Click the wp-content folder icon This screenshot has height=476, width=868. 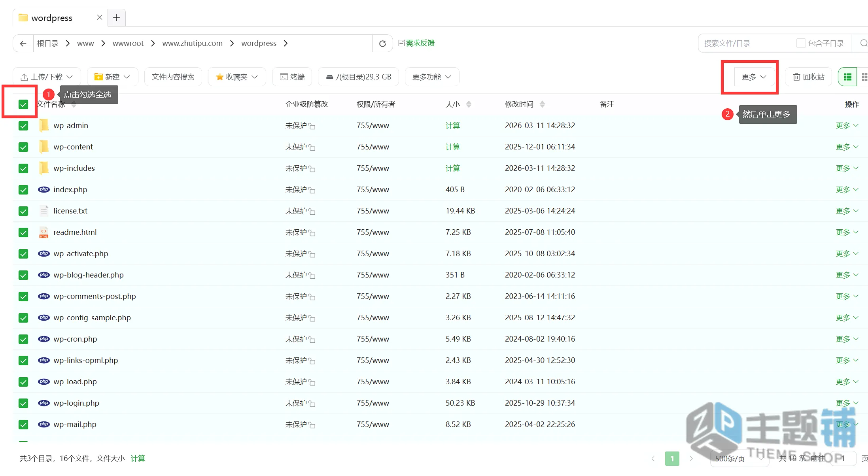click(44, 147)
